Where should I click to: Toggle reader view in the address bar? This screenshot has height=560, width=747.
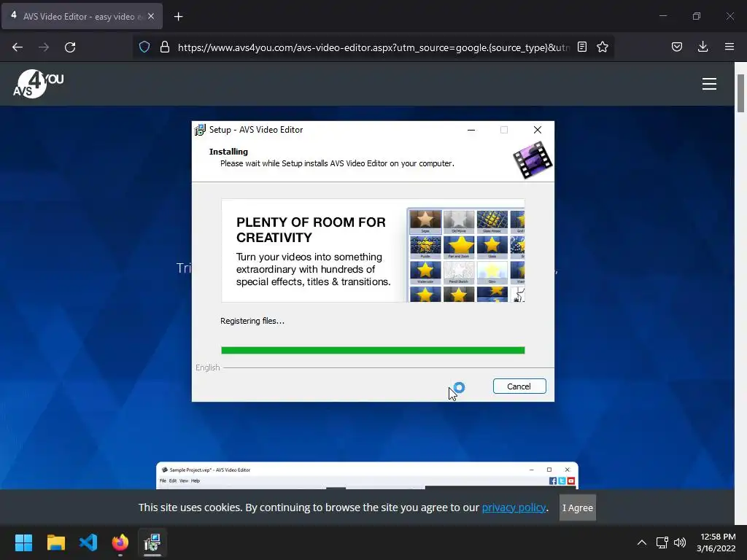[582, 47]
